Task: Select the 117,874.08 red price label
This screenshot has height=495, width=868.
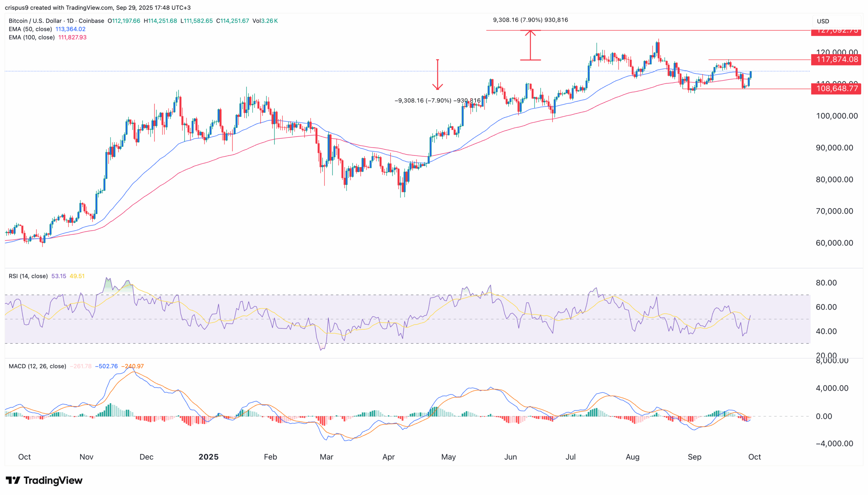Action: tap(836, 59)
